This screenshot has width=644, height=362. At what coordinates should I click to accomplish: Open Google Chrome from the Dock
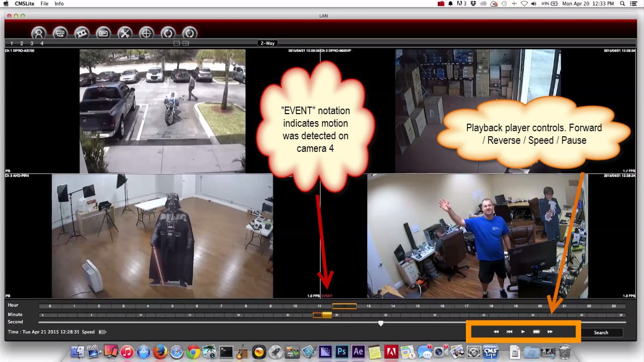[193, 351]
